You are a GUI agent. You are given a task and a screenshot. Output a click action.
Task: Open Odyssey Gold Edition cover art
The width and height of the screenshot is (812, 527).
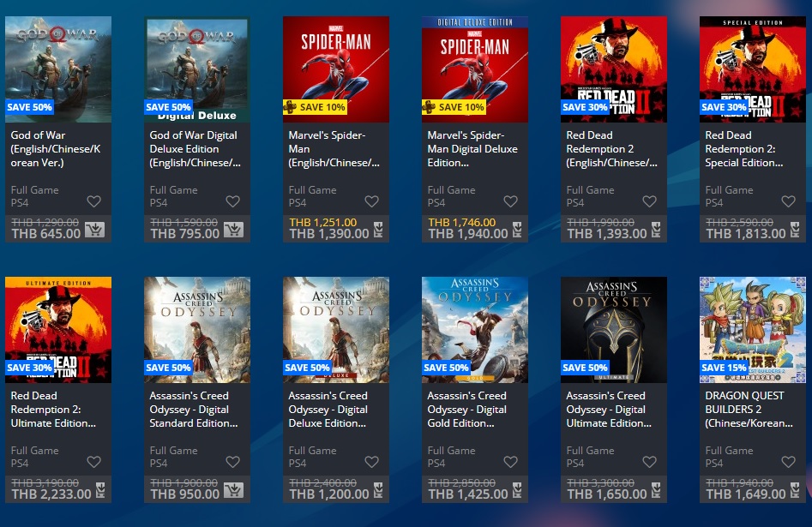(474, 330)
